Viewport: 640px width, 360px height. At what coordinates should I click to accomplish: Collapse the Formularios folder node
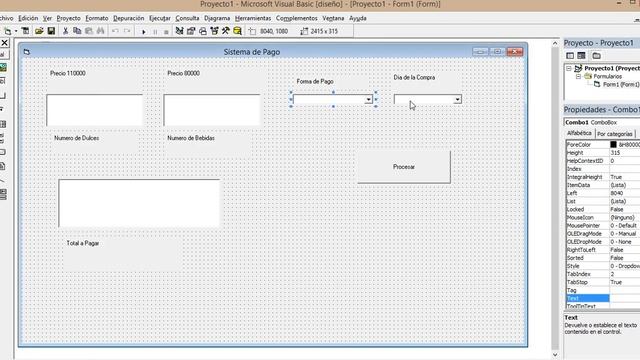(578, 76)
